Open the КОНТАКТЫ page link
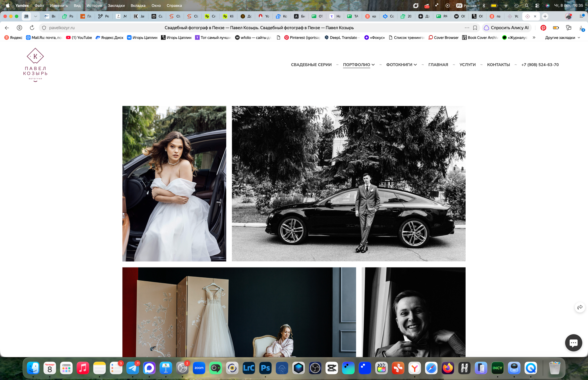Screen dimensions: 588x380 [x=498, y=65]
